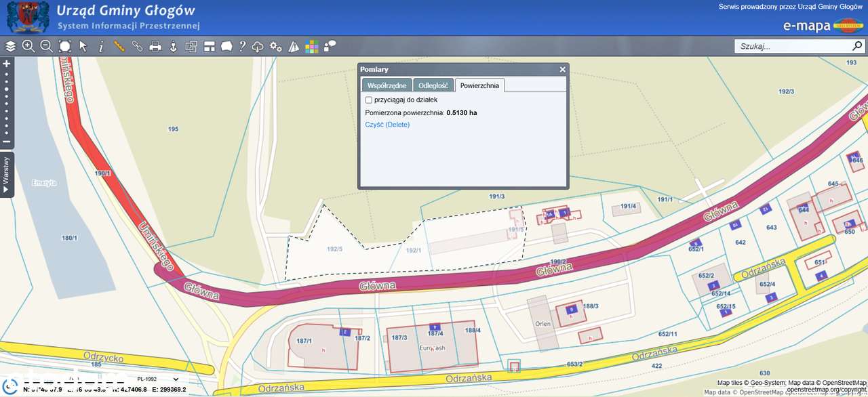Expand the Warstwy side panel
The height and width of the screenshot is (397, 868).
pyautogui.click(x=7, y=175)
